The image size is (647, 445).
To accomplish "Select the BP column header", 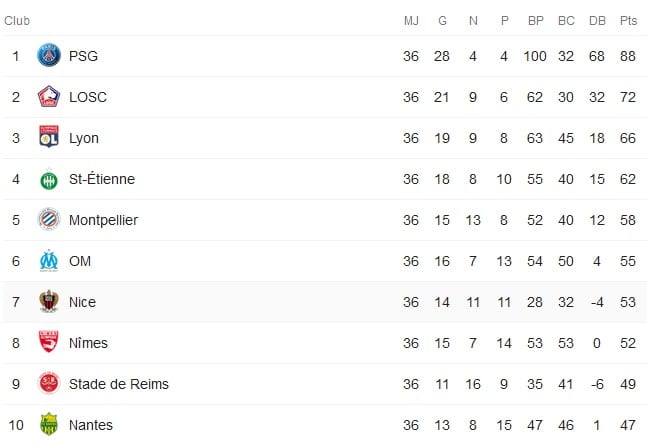I will pyautogui.click(x=535, y=21).
